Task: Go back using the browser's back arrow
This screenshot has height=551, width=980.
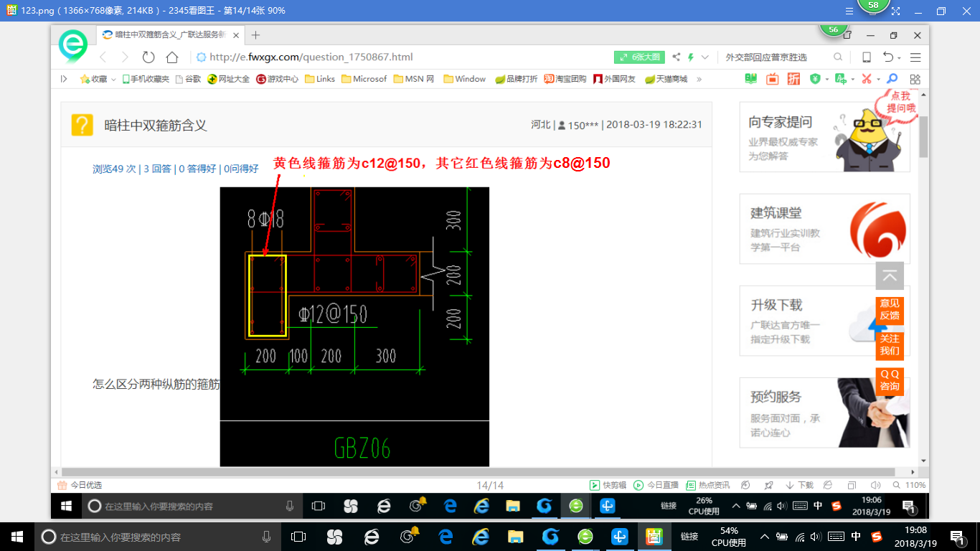Action: click(103, 57)
